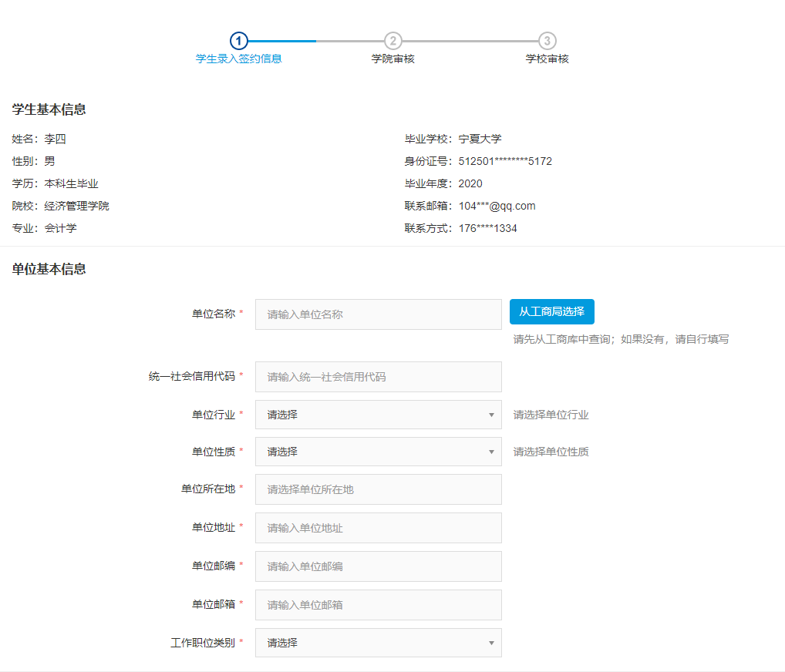Click the step 3 circle icon
Screen dimensions: 785x672
point(547,41)
